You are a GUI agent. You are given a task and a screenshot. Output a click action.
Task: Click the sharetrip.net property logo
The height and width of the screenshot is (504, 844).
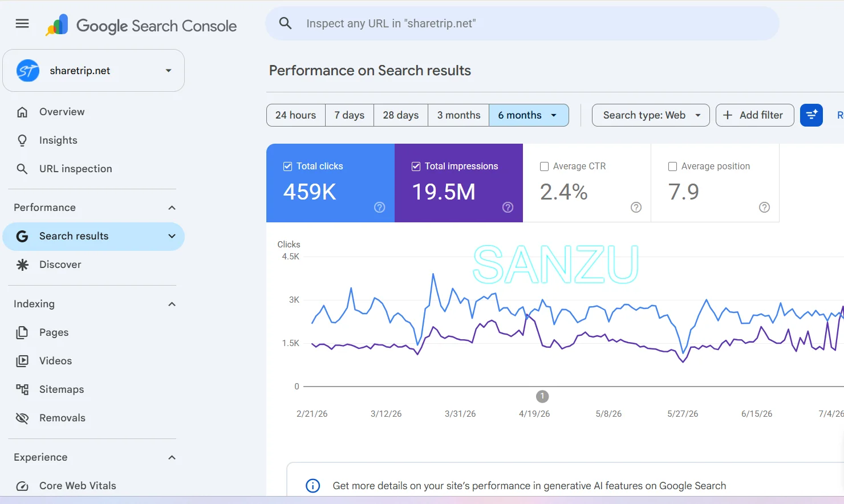click(27, 71)
